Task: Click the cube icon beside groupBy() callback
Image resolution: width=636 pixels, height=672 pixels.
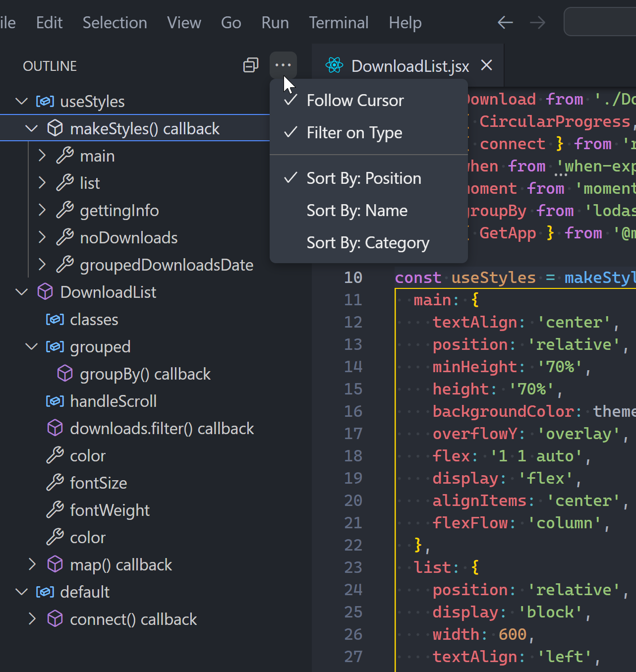Action: coord(65,374)
